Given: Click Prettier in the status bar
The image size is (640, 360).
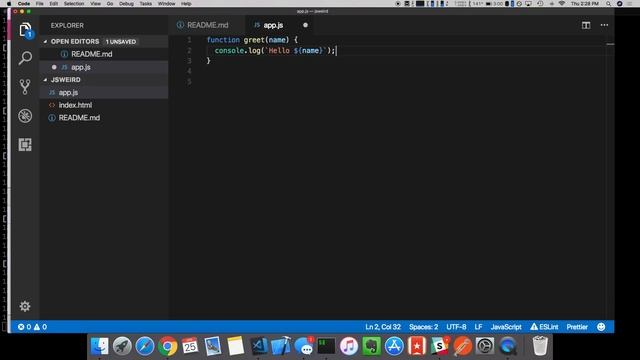Looking at the screenshot, I should (x=577, y=327).
